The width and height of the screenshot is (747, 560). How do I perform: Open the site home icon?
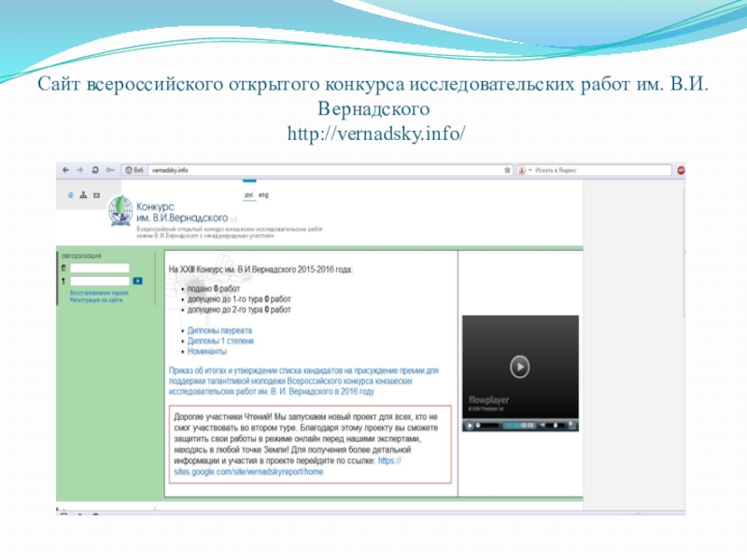[71, 195]
